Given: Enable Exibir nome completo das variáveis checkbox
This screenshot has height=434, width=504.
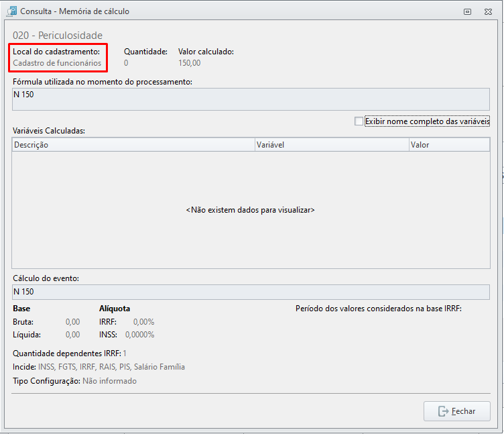Looking at the screenshot, I should 359,121.
